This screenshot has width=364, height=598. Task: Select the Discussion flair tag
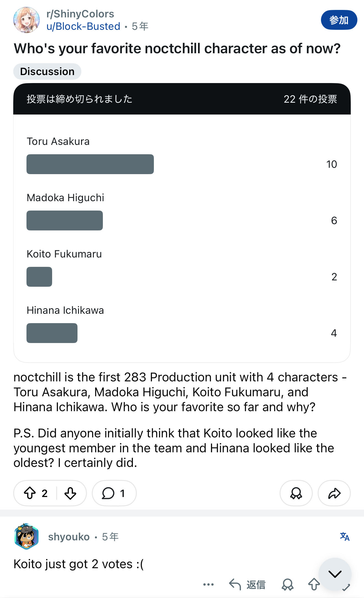(x=47, y=71)
